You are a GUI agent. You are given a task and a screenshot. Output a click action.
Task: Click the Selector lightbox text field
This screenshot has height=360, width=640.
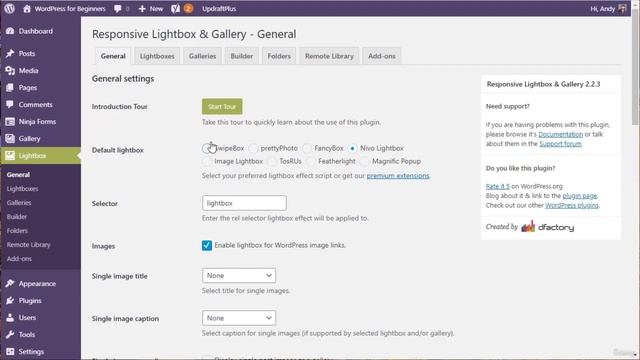tap(244, 203)
